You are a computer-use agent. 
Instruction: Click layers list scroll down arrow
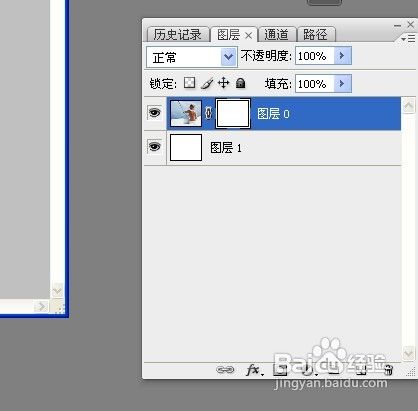[409, 353]
